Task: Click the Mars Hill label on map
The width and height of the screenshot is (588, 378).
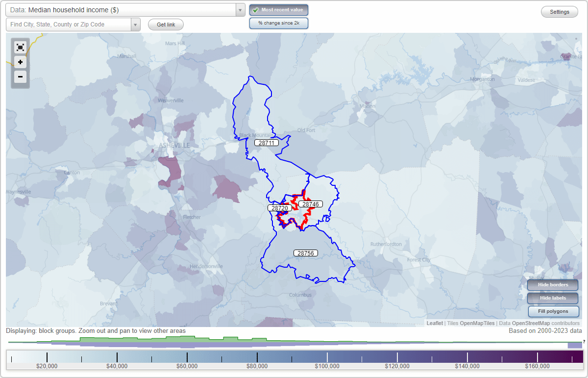Action: pos(175,43)
